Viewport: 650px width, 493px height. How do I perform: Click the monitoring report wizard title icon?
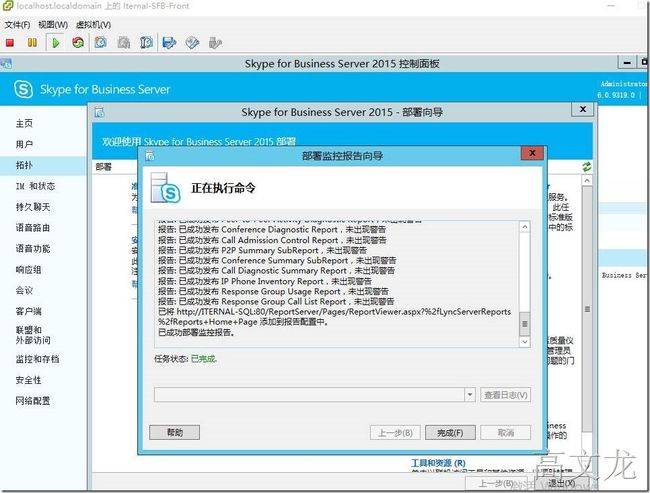pyautogui.click(x=150, y=156)
